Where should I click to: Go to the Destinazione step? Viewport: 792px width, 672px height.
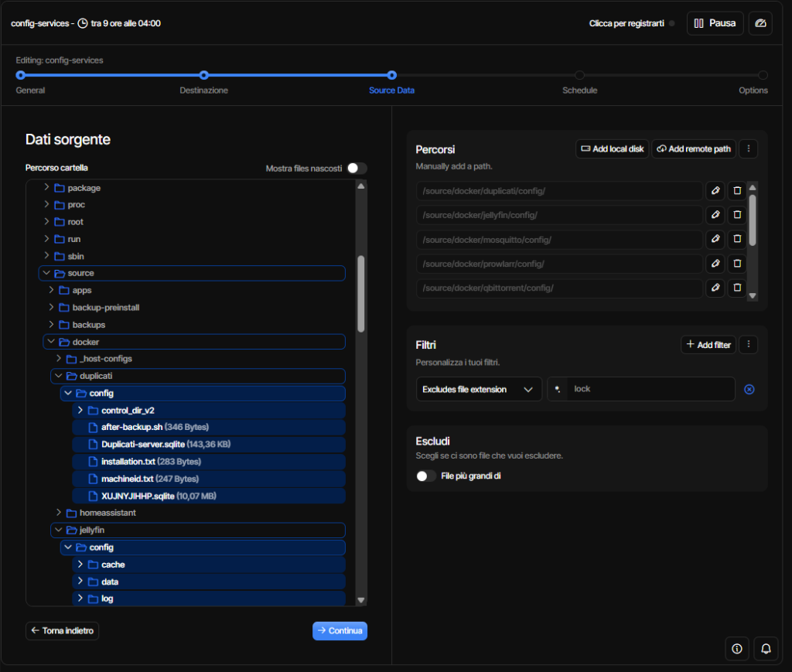(204, 75)
